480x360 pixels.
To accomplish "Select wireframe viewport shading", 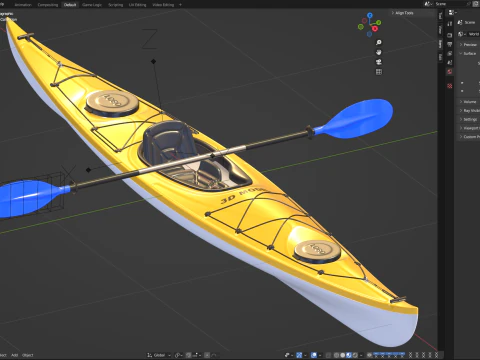I will 336,355.
